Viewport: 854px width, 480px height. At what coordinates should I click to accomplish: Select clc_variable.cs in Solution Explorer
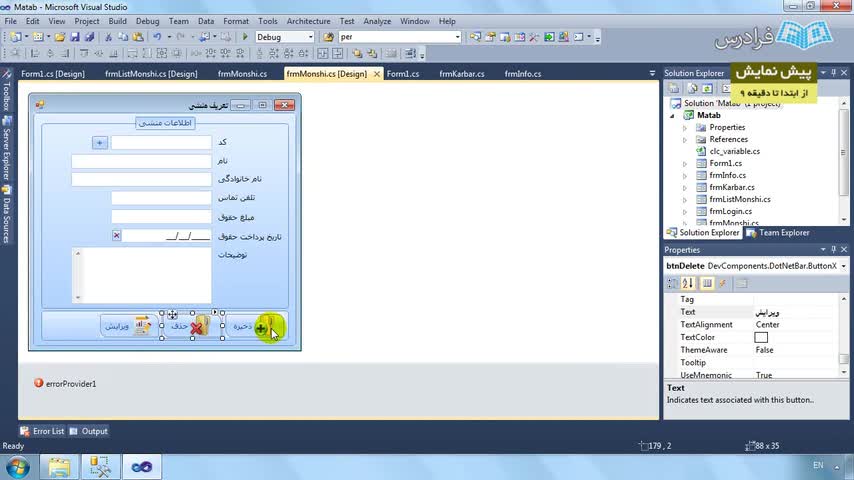[735, 151]
